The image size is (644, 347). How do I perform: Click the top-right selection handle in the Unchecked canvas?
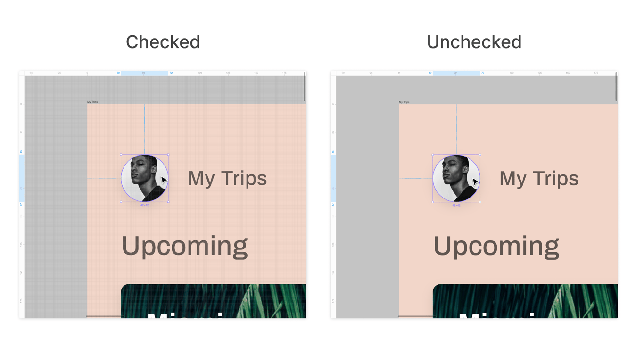480,155
